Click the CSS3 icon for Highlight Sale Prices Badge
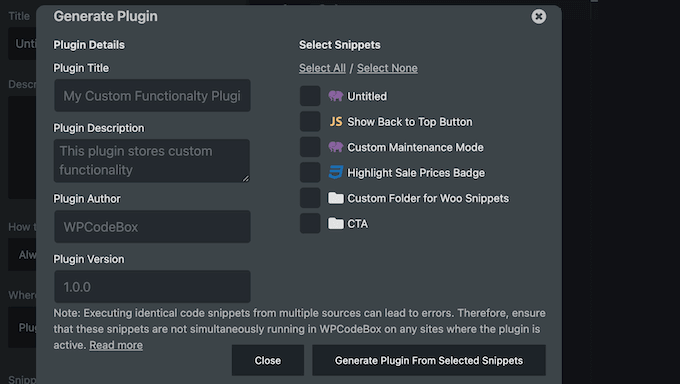Viewport: 680px width, 384px height. point(336,172)
